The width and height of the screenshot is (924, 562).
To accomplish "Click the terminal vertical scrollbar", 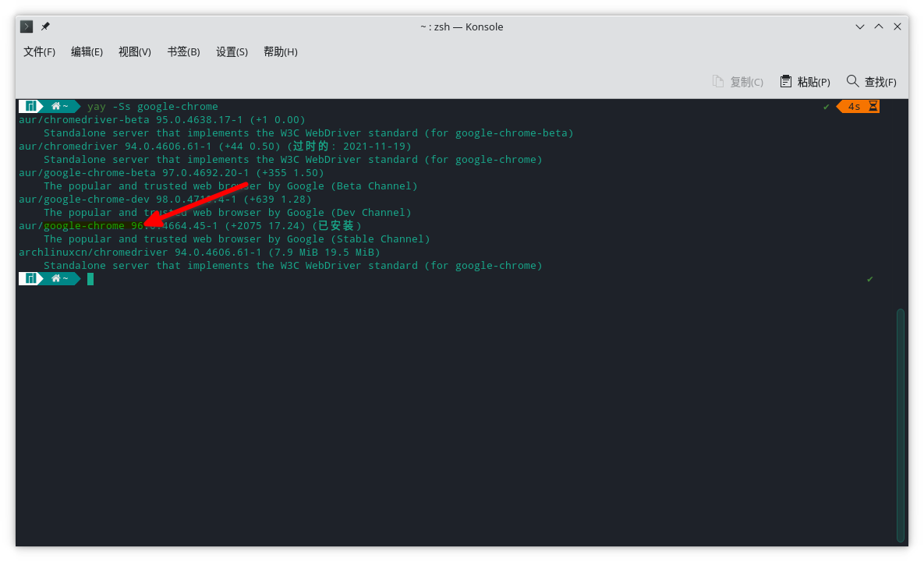I will [901, 425].
